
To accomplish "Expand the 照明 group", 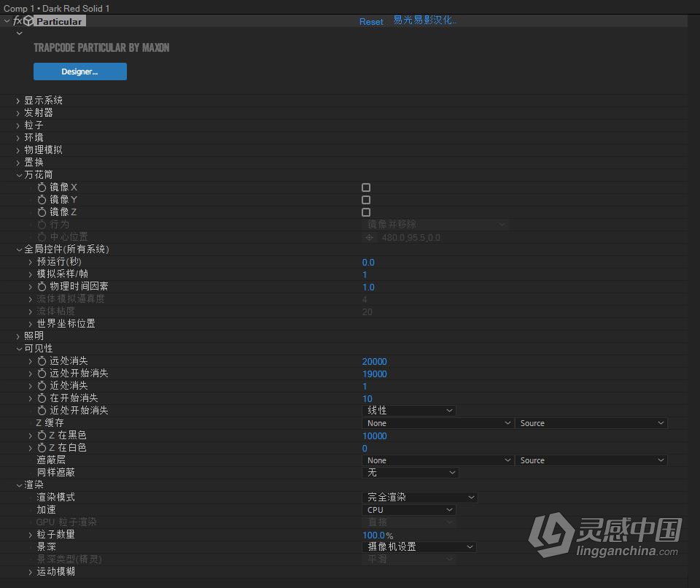I will coord(18,336).
